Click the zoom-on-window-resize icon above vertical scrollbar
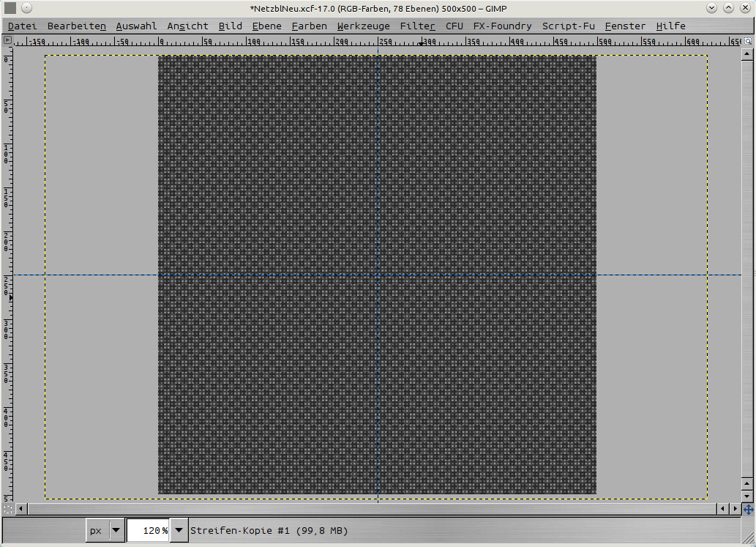This screenshot has height=547, width=756. pos(747,42)
